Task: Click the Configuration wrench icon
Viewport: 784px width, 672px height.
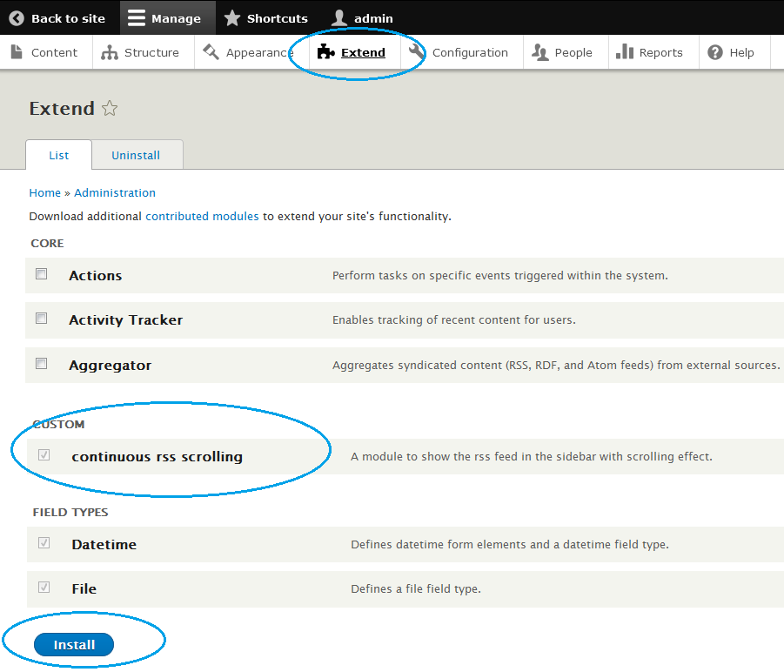Action: tap(417, 52)
